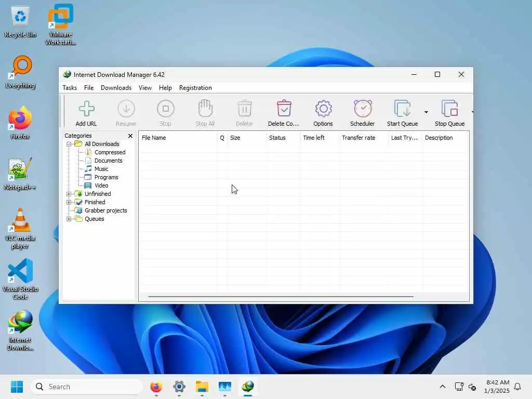Select the Finished category
The height and width of the screenshot is (399, 532).
click(x=95, y=202)
